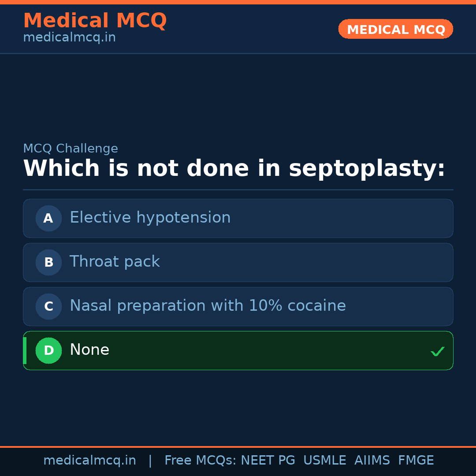Click the green checkmark on None
The image size is (476, 476).
437,351
